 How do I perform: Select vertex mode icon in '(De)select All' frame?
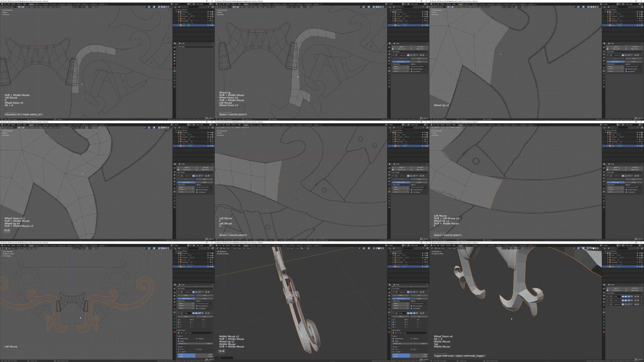19,7
